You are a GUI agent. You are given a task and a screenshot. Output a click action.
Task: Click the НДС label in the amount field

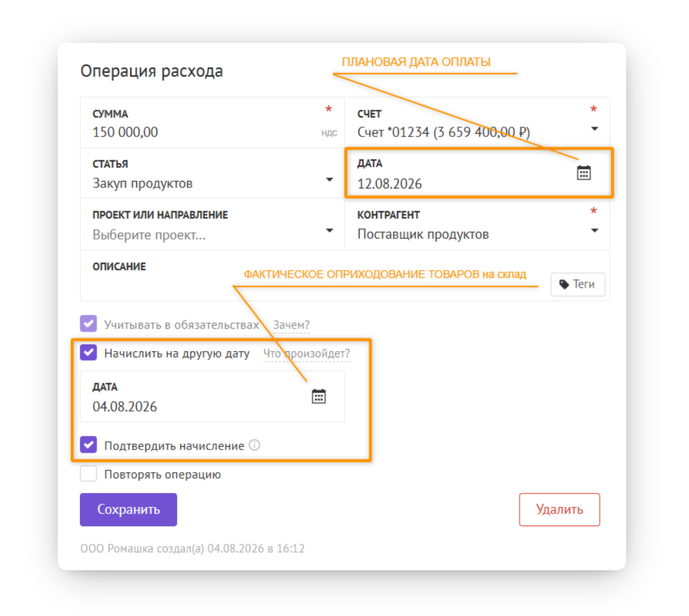pyautogui.click(x=329, y=133)
